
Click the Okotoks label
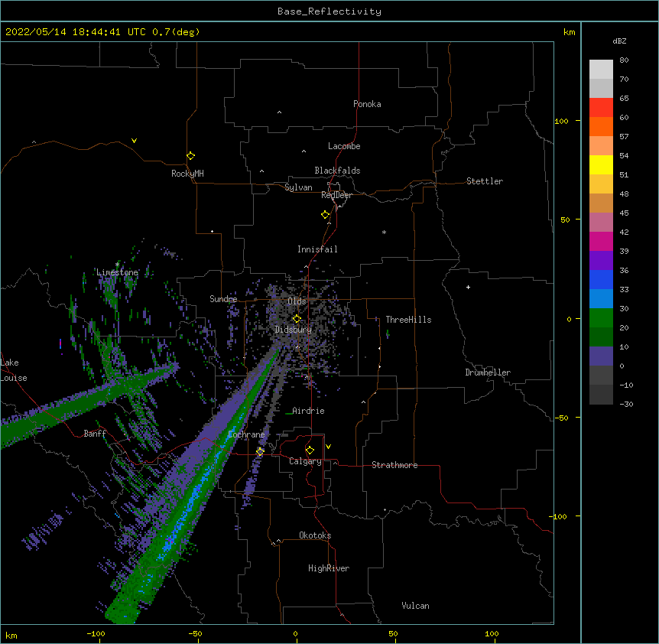(x=315, y=535)
